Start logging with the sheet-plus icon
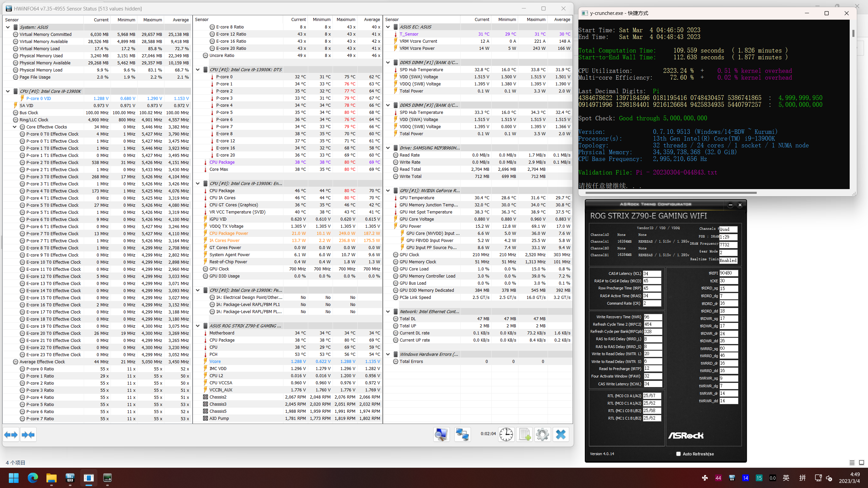868x488 pixels. (x=524, y=434)
